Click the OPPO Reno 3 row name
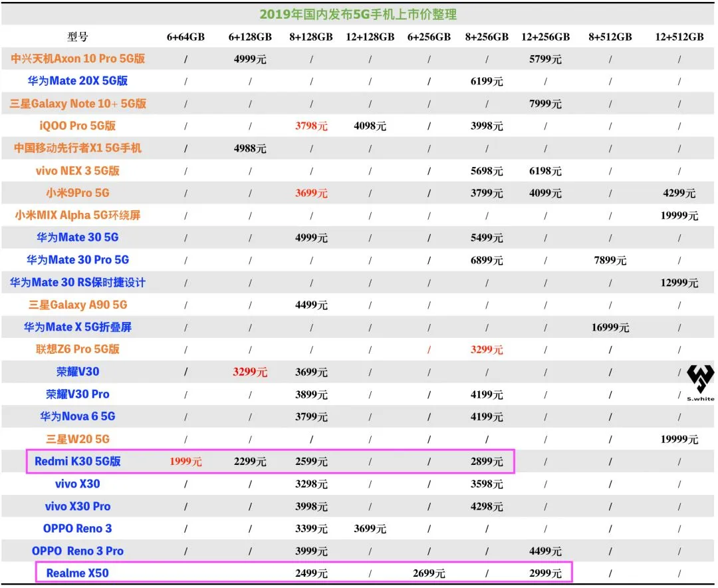The image size is (718, 588). tap(78, 528)
